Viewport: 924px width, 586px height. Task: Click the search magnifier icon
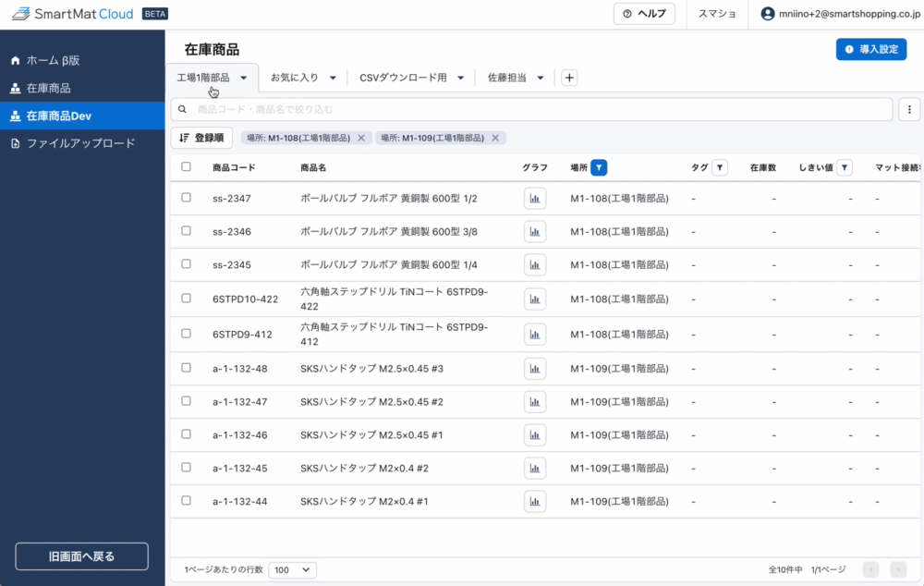(182, 109)
